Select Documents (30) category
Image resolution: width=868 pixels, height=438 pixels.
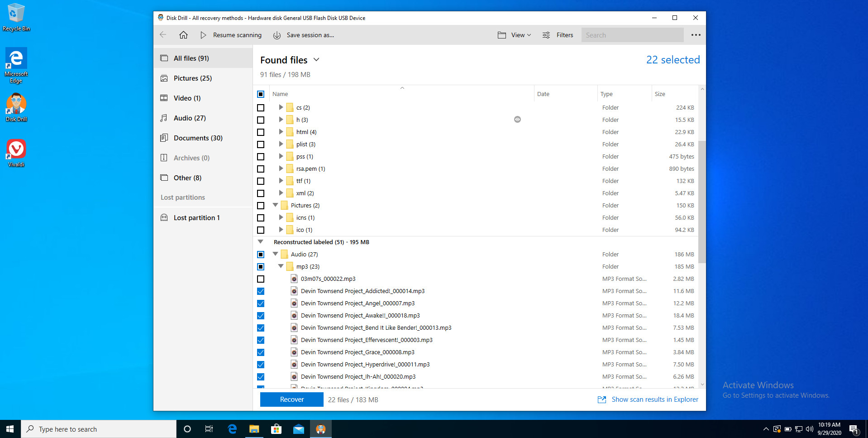pos(203,138)
